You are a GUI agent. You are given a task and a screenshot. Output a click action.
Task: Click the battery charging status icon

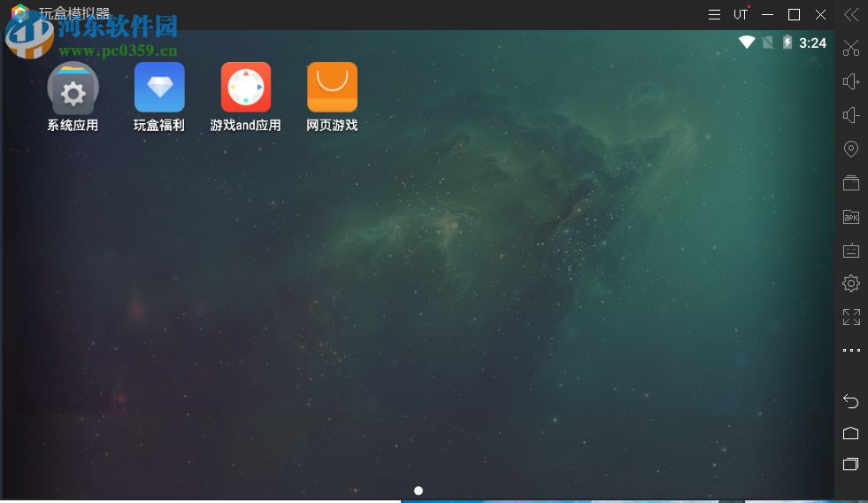787,43
